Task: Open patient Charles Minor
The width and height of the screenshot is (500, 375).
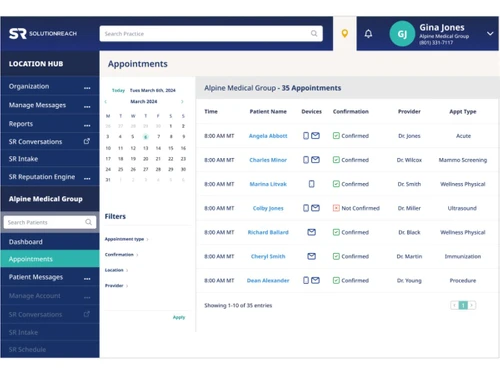Action: (268, 160)
